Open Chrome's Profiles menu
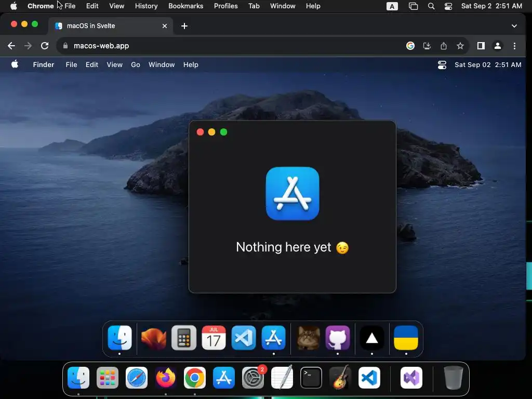The height and width of the screenshot is (399, 532). tap(225, 6)
